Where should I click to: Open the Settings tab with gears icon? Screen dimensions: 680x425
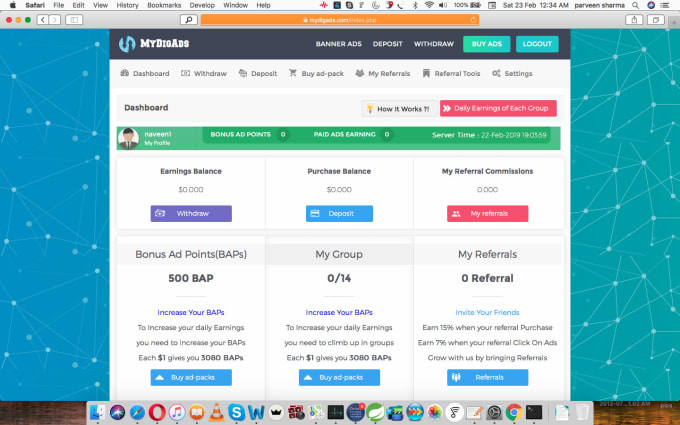pyautogui.click(x=512, y=73)
